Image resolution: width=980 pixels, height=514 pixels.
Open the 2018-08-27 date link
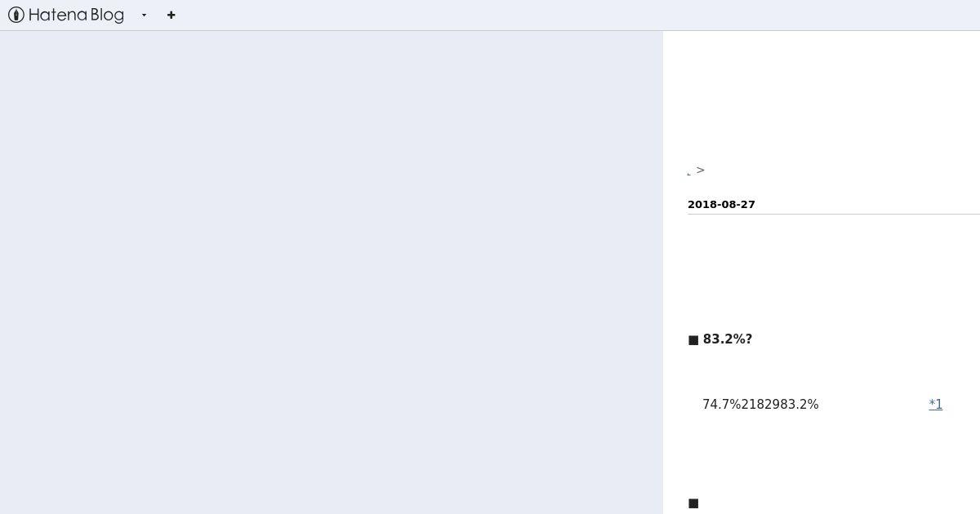721,204
